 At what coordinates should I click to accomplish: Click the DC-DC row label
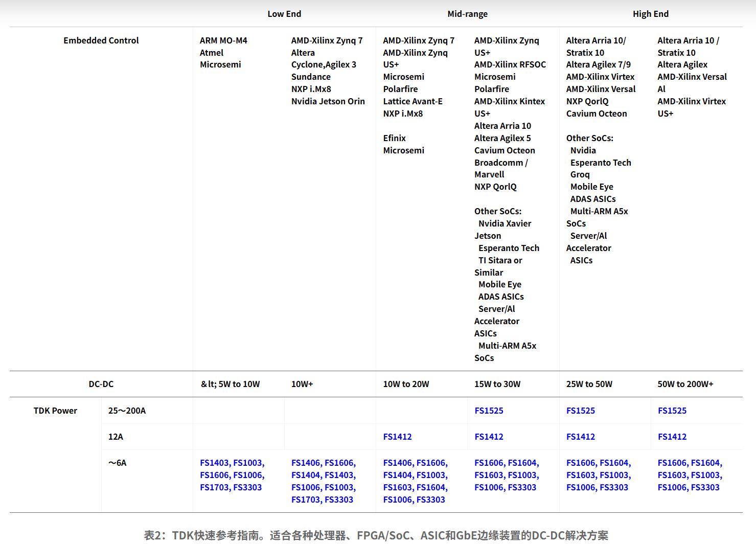pos(101,384)
